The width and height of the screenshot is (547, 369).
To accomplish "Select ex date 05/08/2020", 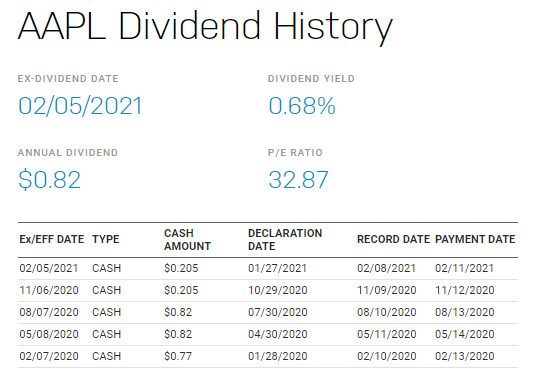I will coord(49,334).
